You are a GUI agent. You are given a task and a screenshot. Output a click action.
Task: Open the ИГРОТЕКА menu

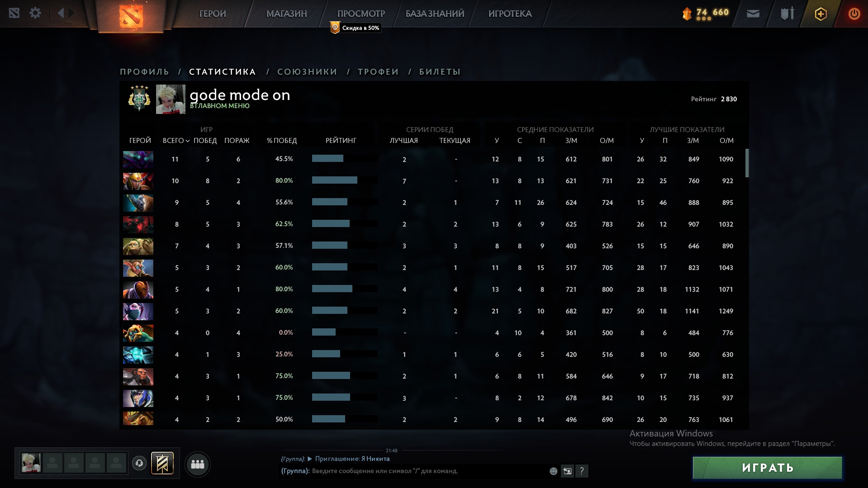tap(510, 14)
